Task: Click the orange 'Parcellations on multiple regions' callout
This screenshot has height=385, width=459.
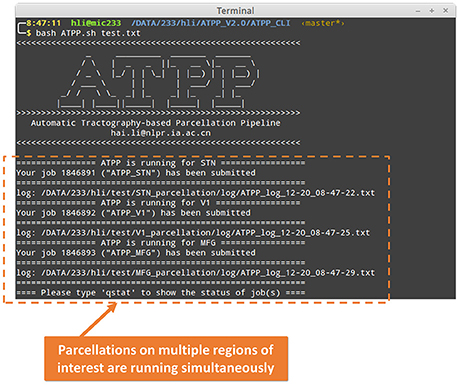Action: tap(166, 359)
